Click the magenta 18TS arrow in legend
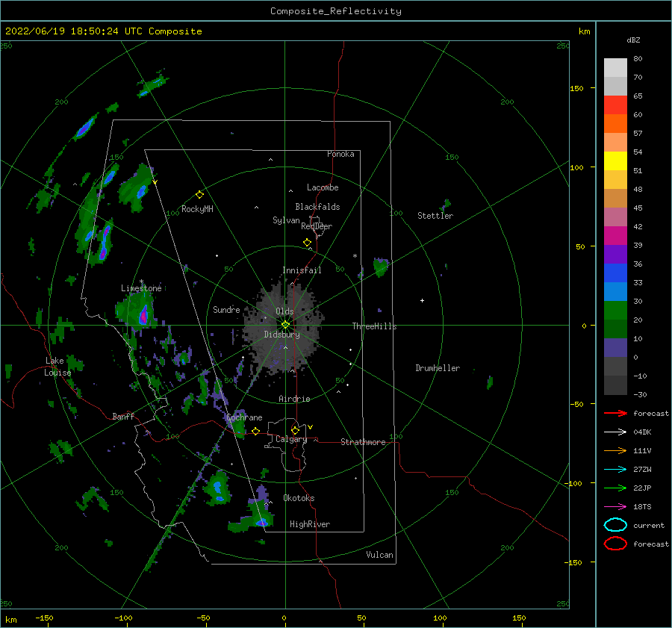 (615, 507)
